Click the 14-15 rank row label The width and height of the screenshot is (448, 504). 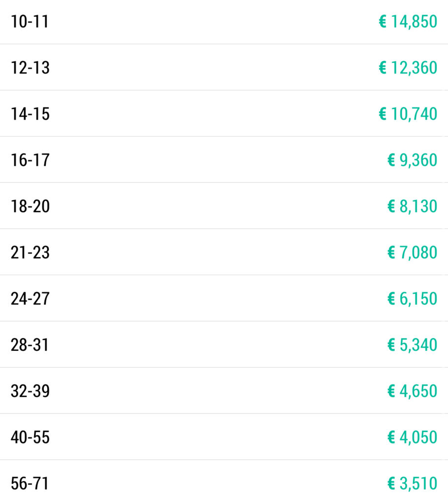pos(30,114)
